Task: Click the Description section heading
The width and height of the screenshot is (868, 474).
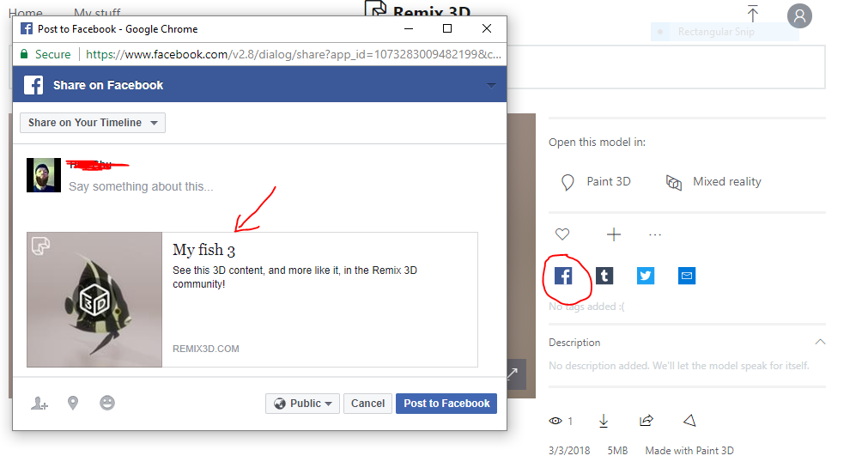Action: pyautogui.click(x=574, y=343)
